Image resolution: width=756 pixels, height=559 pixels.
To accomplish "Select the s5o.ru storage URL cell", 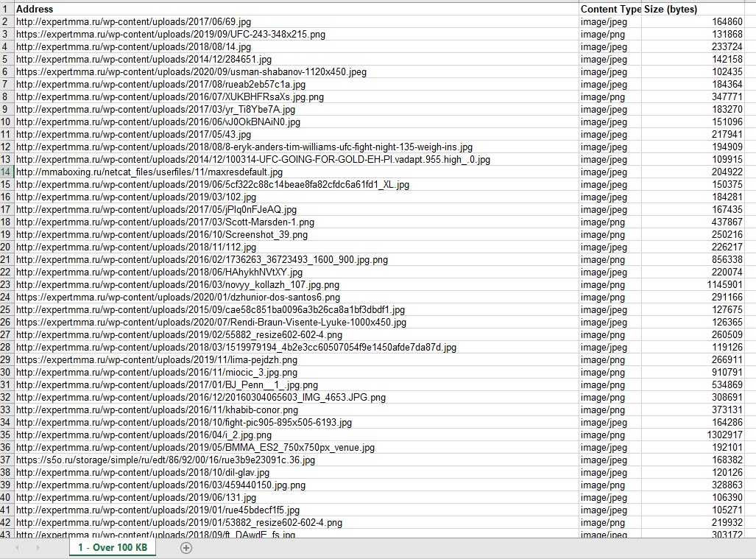I will pos(165,460).
